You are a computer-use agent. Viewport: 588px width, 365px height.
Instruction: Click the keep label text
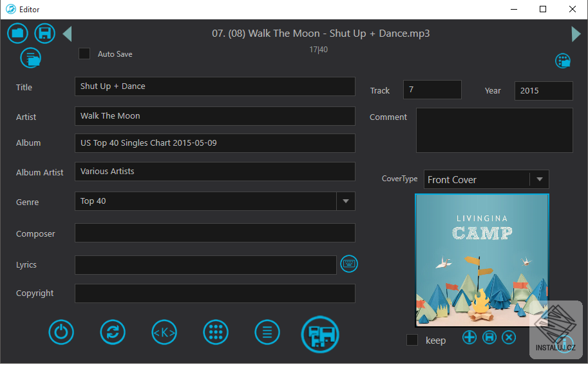[436, 340]
